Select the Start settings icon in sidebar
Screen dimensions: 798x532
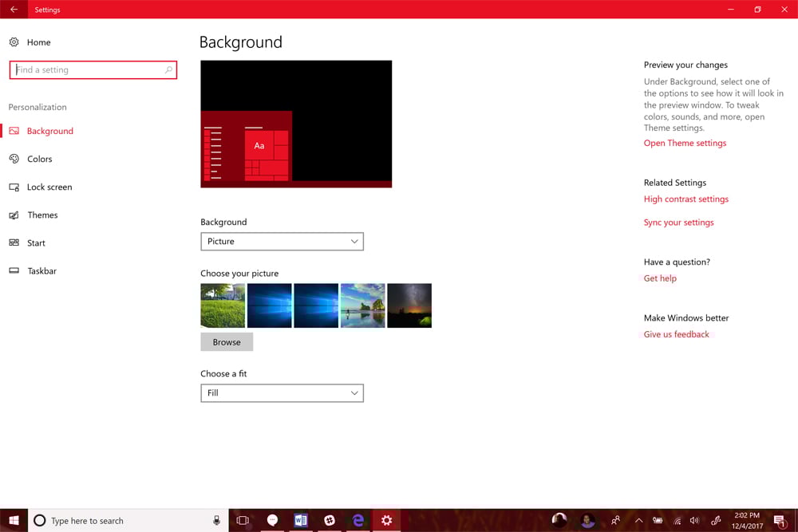click(15, 242)
